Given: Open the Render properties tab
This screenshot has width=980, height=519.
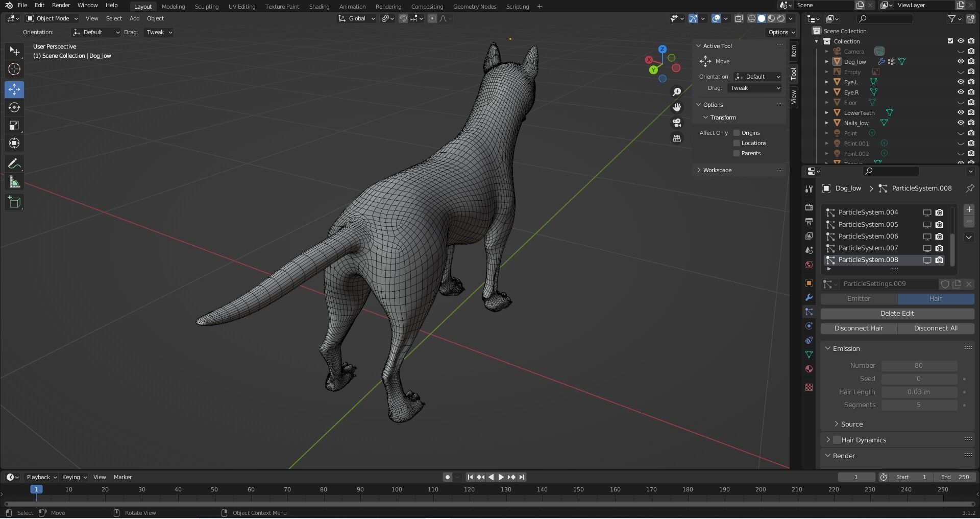Looking at the screenshot, I should click(x=808, y=207).
